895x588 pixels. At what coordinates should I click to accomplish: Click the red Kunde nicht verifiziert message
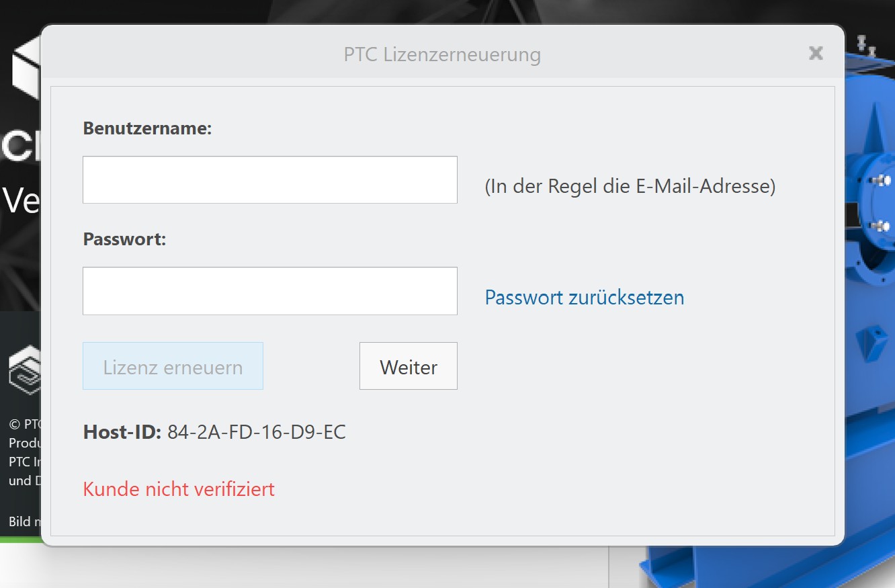179,489
